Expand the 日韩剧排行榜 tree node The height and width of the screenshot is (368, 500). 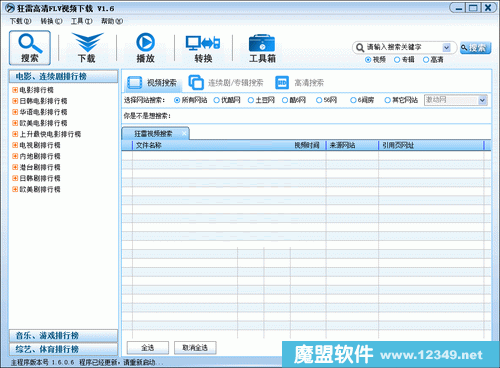coord(15,178)
